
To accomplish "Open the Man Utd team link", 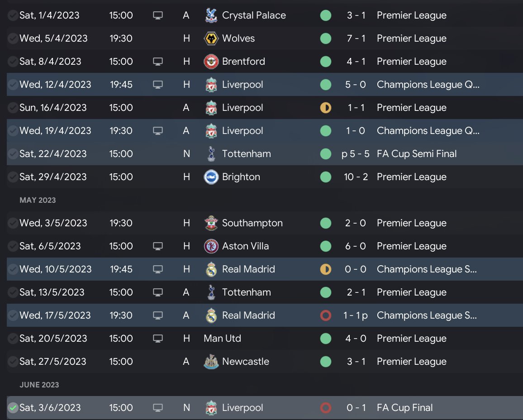I will pyautogui.click(x=222, y=339).
